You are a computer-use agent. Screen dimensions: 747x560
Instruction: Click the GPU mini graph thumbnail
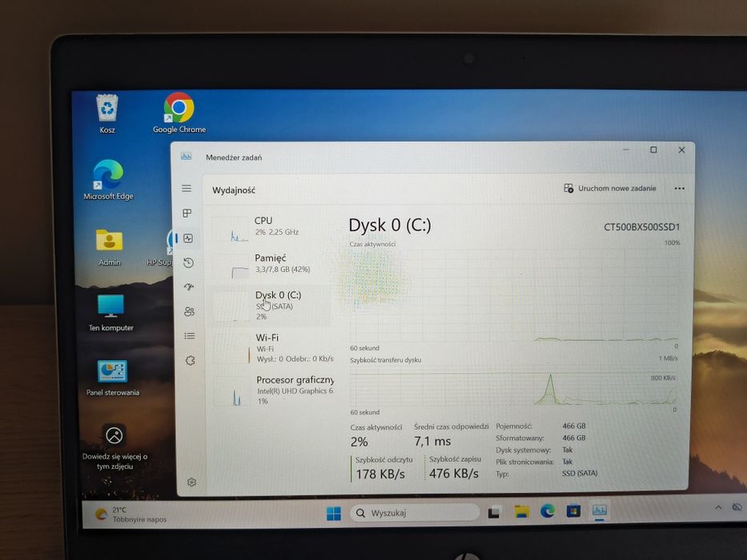(232, 391)
